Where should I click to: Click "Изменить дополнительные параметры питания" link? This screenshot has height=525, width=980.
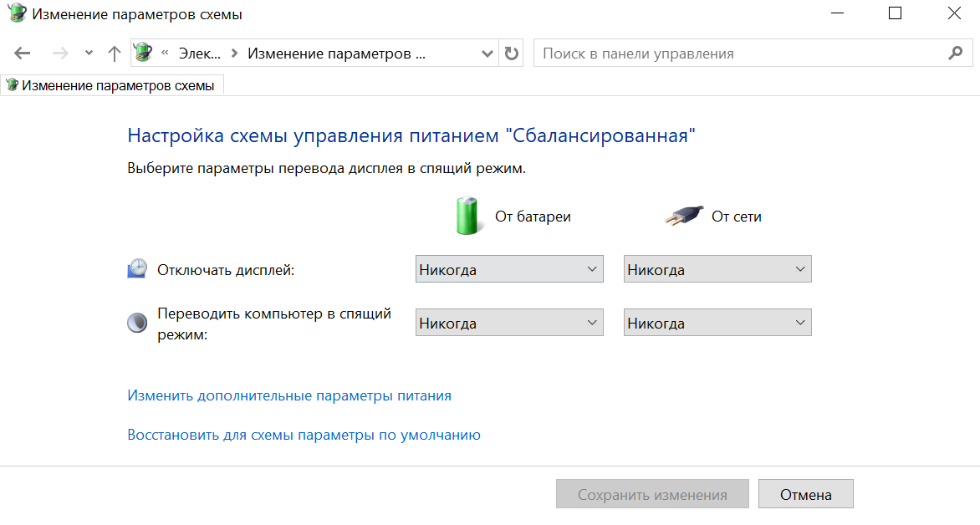pyautogui.click(x=289, y=395)
